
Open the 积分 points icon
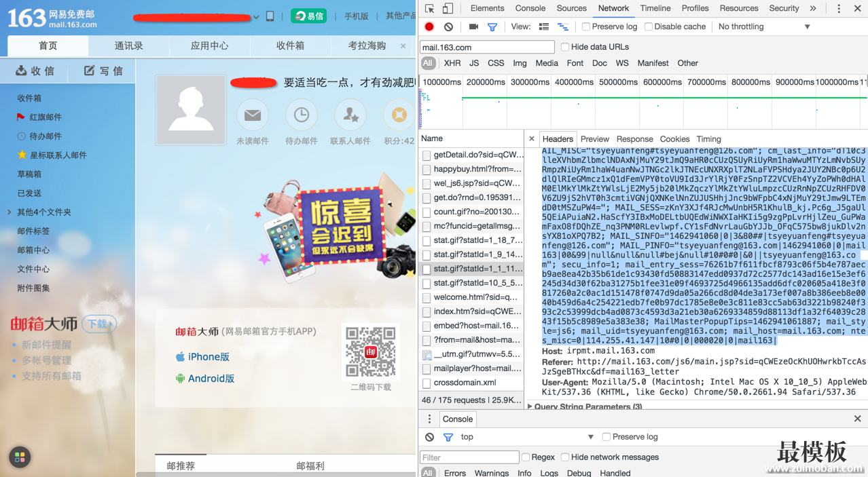tap(399, 115)
